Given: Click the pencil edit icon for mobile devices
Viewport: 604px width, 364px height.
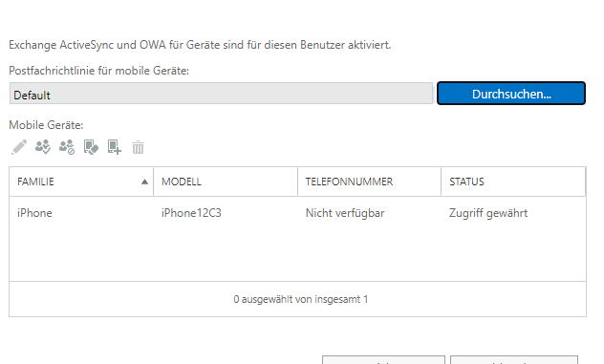Looking at the screenshot, I should click(x=19, y=147).
